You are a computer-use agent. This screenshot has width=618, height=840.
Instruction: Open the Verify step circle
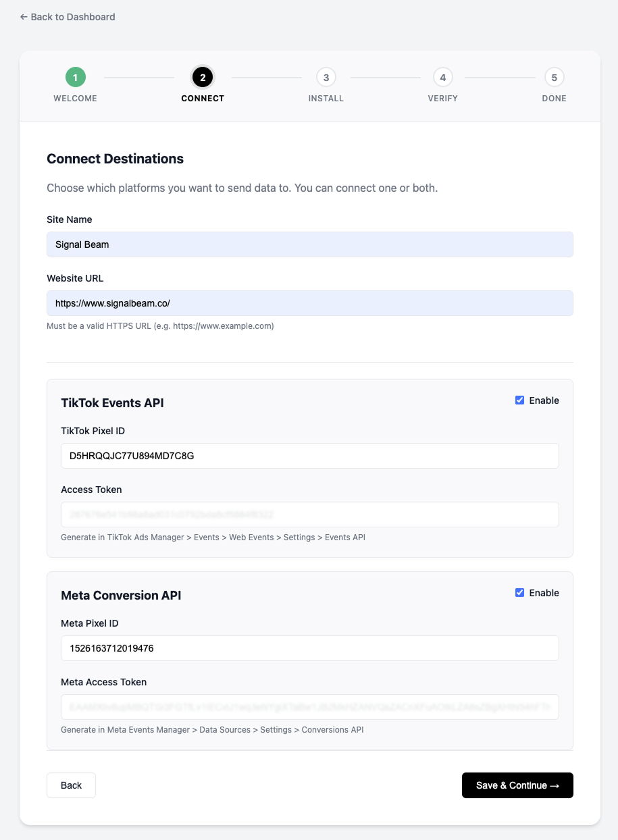coord(443,78)
